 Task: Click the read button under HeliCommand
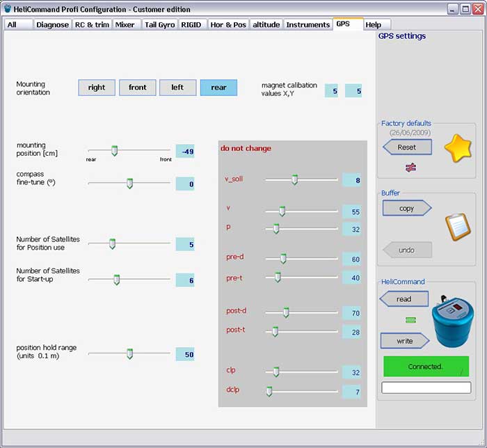coord(404,299)
